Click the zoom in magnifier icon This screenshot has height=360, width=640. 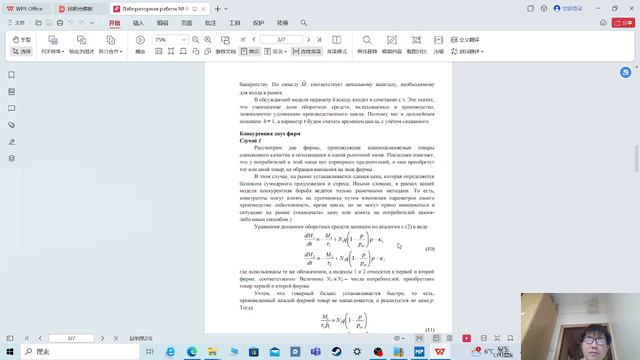point(208,40)
